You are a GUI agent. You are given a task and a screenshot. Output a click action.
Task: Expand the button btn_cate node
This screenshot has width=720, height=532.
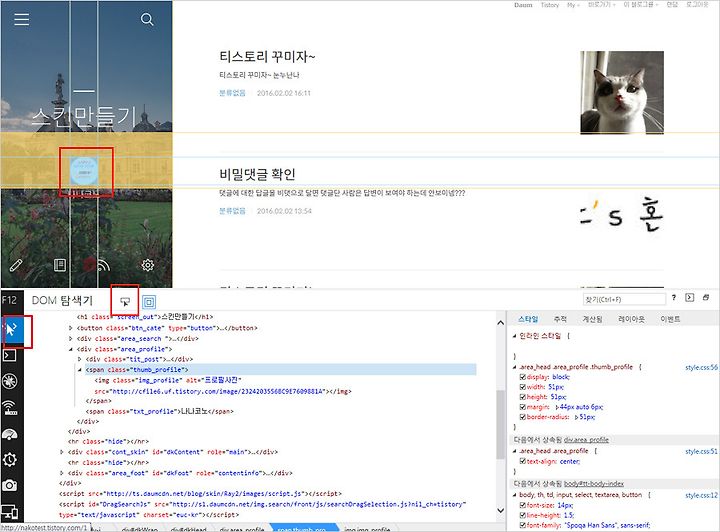point(71,328)
